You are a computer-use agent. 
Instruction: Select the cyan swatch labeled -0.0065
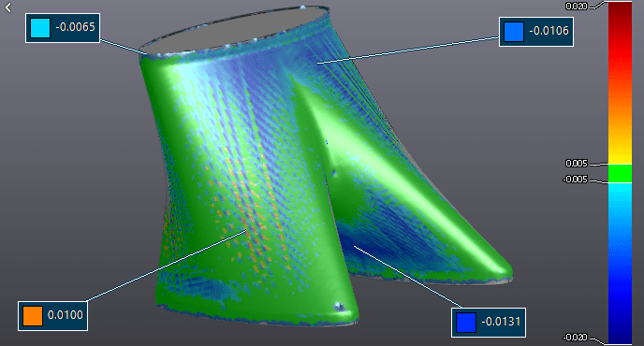(x=40, y=28)
